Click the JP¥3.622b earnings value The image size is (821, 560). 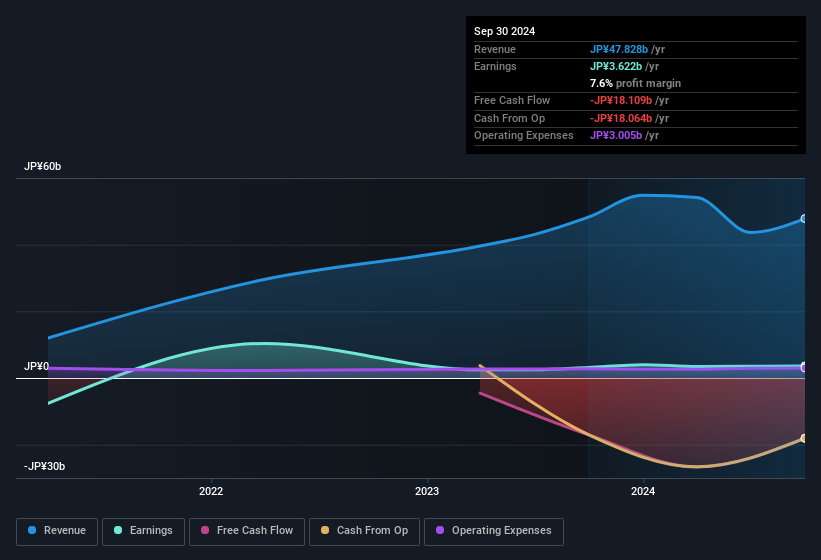click(616, 66)
